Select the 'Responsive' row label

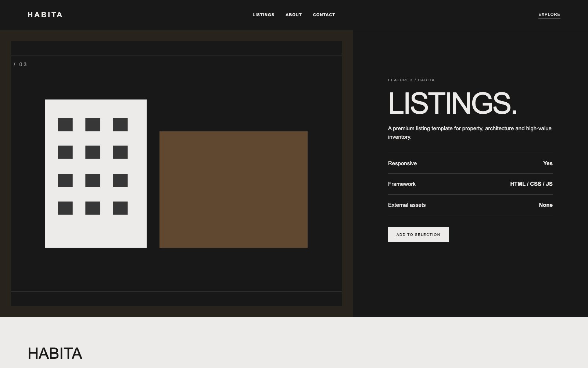(402, 163)
